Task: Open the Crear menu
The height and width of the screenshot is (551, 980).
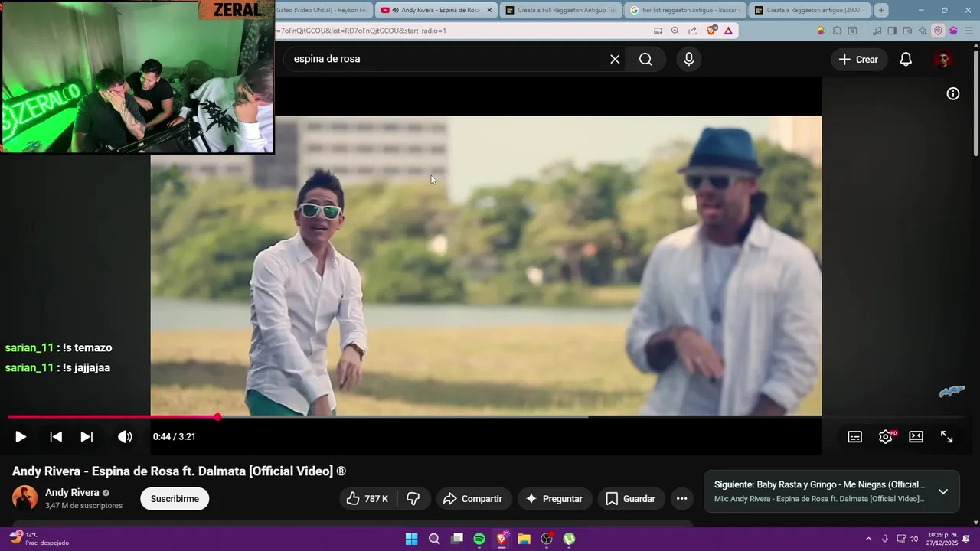Action: pos(858,59)
